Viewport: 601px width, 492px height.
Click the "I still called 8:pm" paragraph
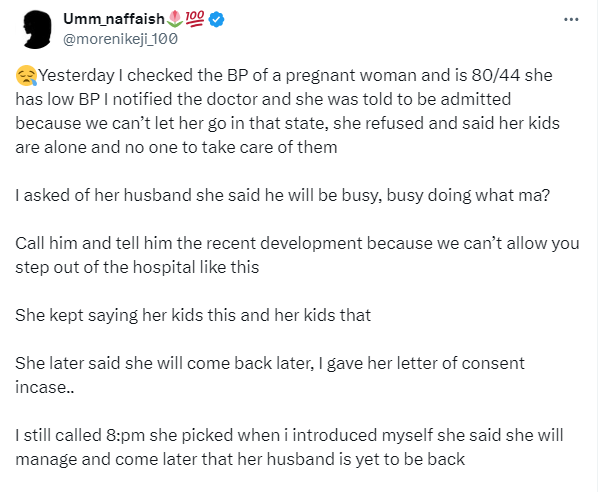point(90,436)
